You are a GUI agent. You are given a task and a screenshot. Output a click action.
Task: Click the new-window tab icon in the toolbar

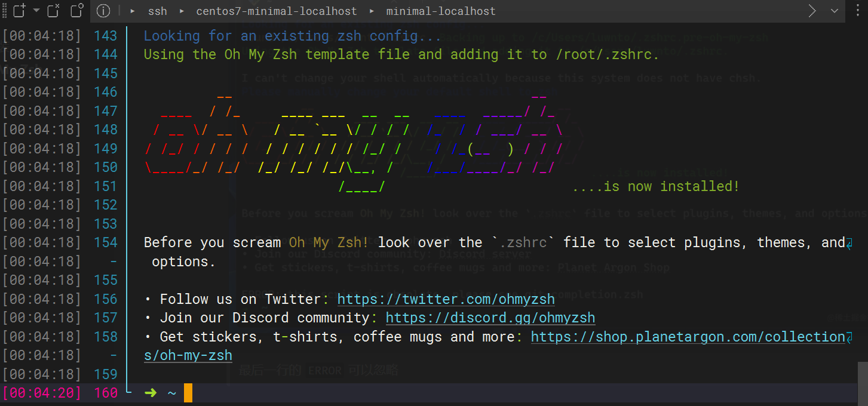click(x=76, y=10)
